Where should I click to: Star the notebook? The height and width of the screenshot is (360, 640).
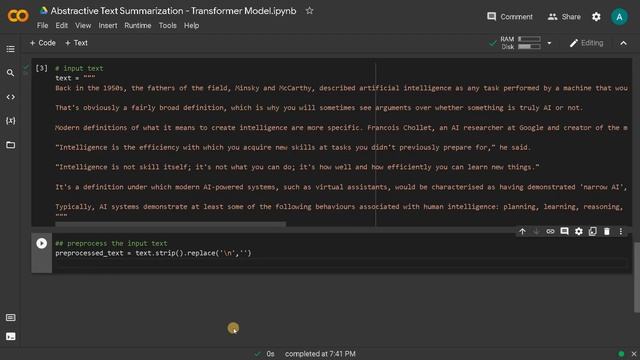click(x=309, y=11)
